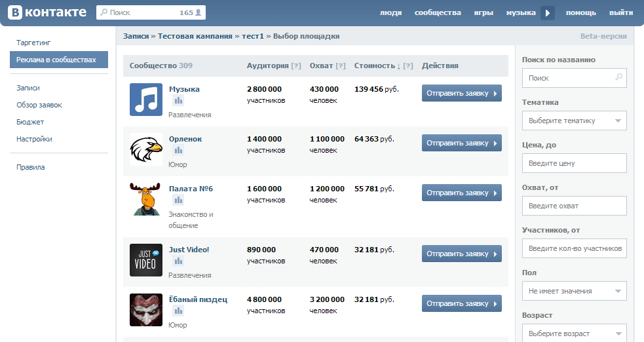Screen dimensions: 644x342
Task: Click the 139 456 руб. price
Action: pos(377,89)
